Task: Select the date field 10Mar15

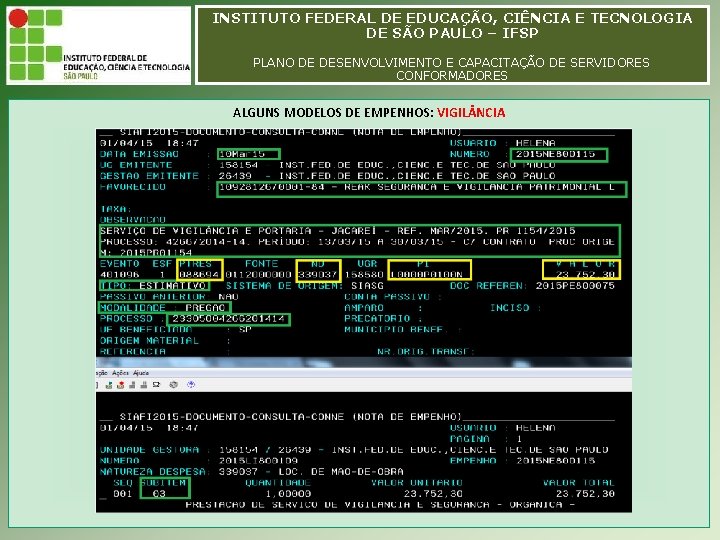Action: tap(248, 154)
